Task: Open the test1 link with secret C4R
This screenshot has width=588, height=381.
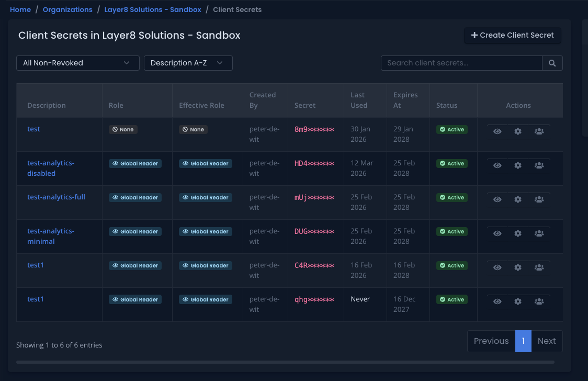Action: 35,265
